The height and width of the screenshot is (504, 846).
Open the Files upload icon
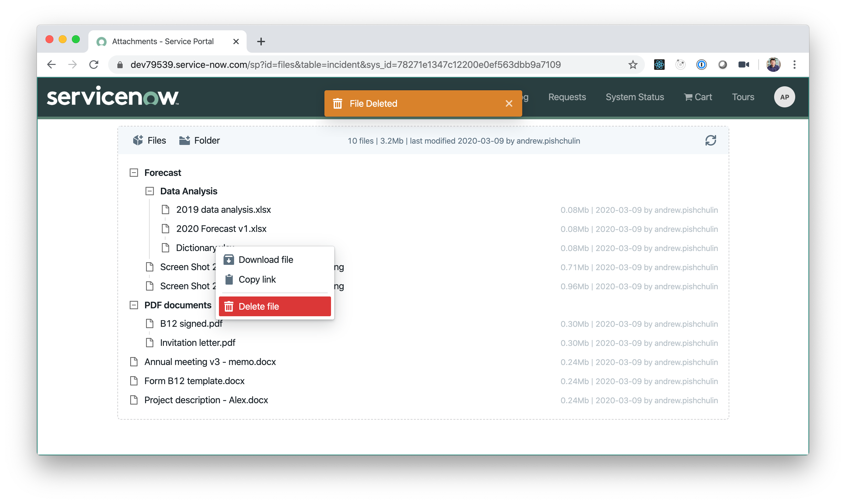point(138,140)
